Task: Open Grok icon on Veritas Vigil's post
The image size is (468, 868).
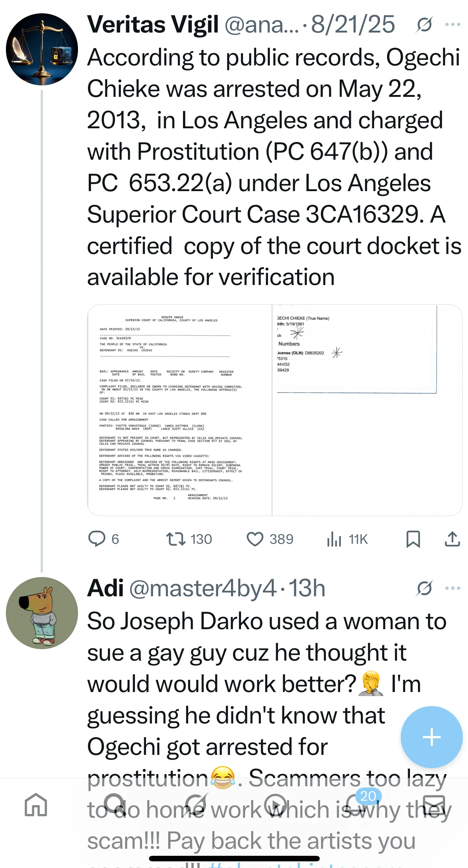Action: click(x=424, y=25)
